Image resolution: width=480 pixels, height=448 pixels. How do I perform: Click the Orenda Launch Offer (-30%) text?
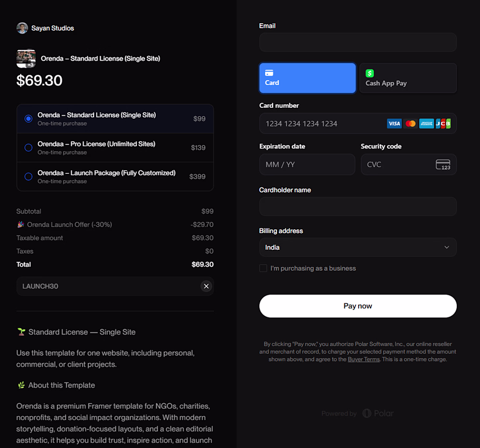click(69, 224)
